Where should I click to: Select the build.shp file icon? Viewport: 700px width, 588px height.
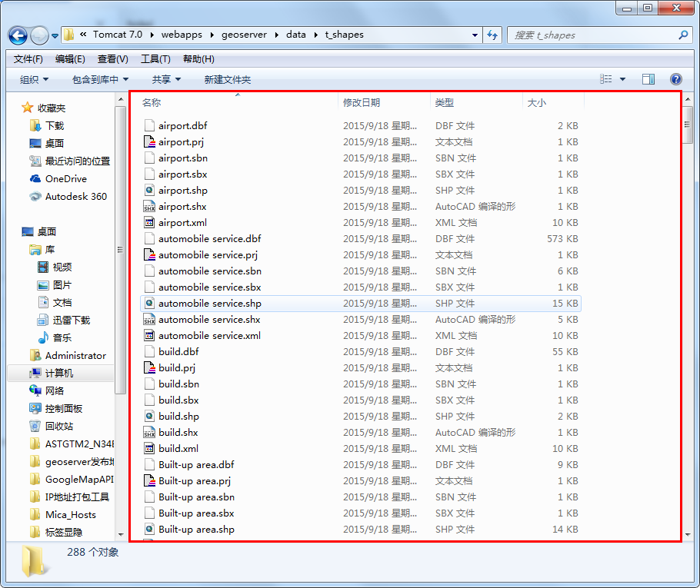(x=149, y=417)
